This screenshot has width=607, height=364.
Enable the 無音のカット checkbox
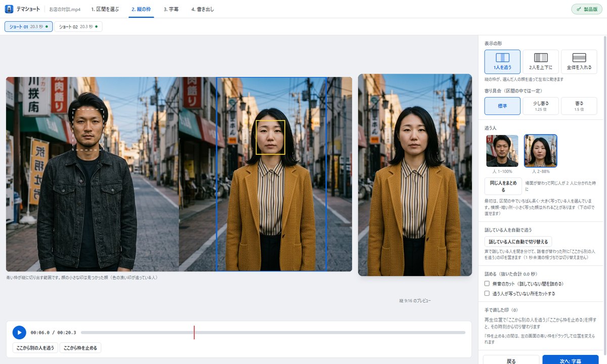point(487,284)
